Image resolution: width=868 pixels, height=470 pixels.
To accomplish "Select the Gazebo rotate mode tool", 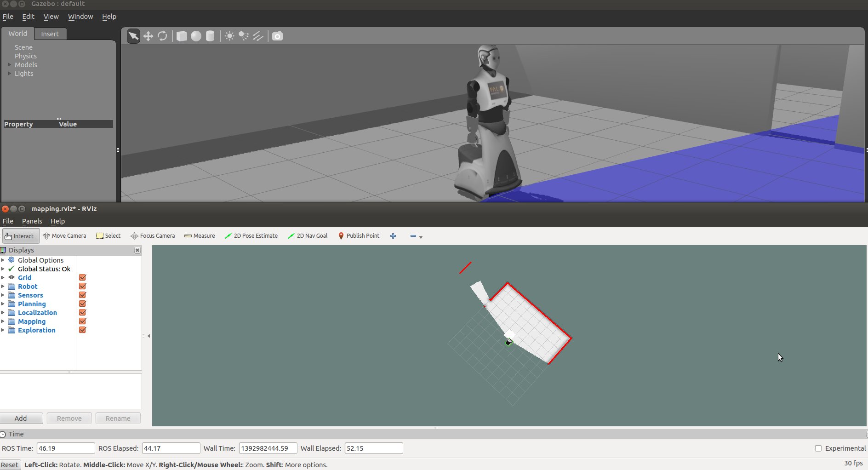I will [x=162, y=36].
